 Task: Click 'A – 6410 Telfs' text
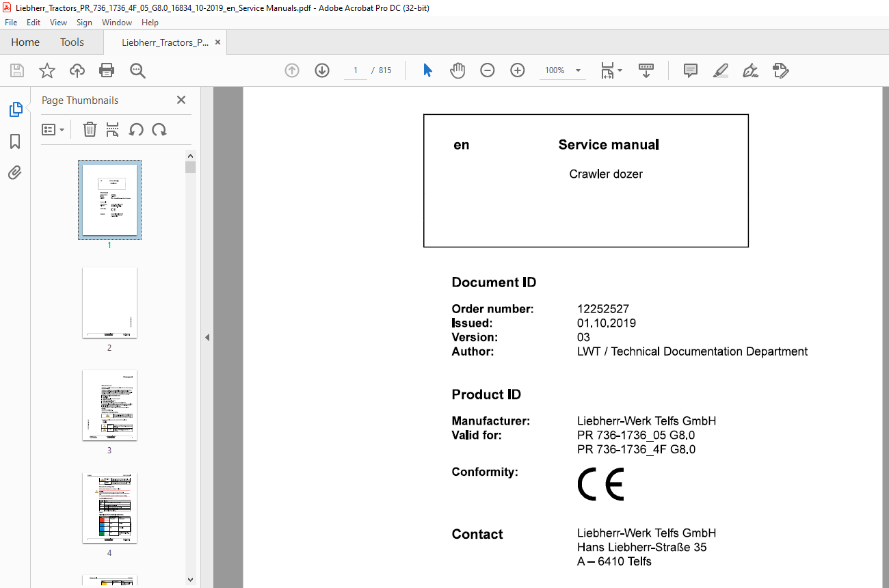[614, 562]
